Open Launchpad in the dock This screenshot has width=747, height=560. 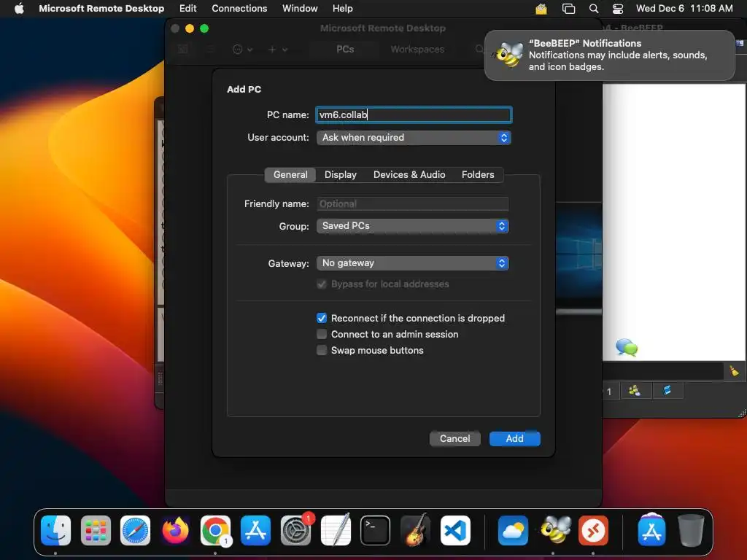96,530
